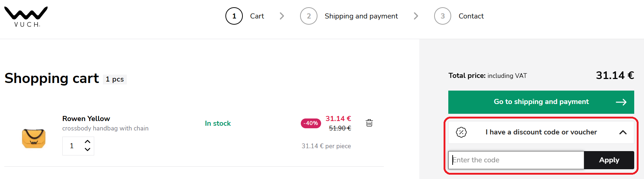Click the yellow handbag thumbnail
This screenshot has width=644, height=179.
(34, 138)
